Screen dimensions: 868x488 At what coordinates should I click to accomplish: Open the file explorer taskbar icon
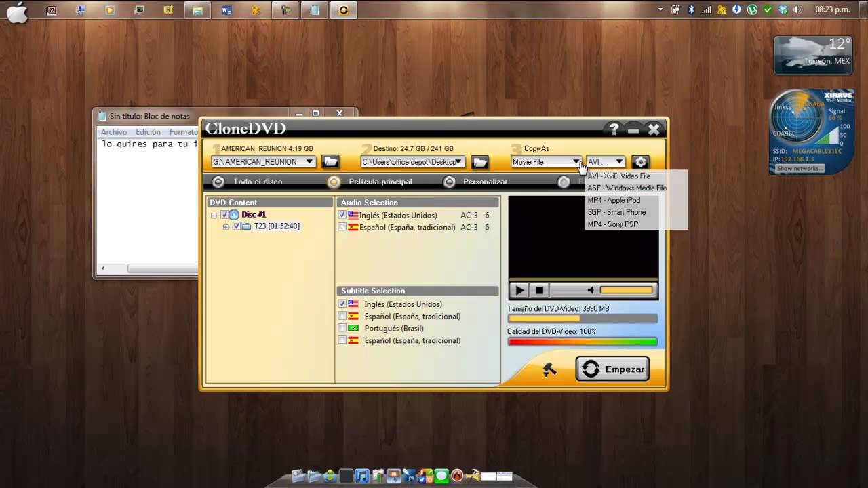click(x=197, y=10)
